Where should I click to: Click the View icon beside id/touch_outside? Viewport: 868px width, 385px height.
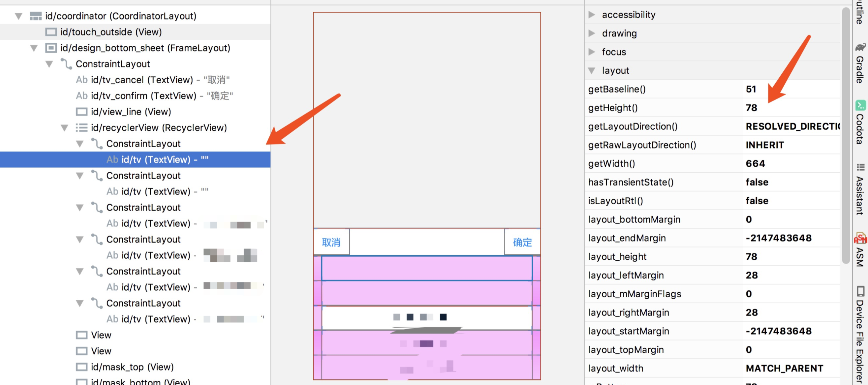[51, 32]
